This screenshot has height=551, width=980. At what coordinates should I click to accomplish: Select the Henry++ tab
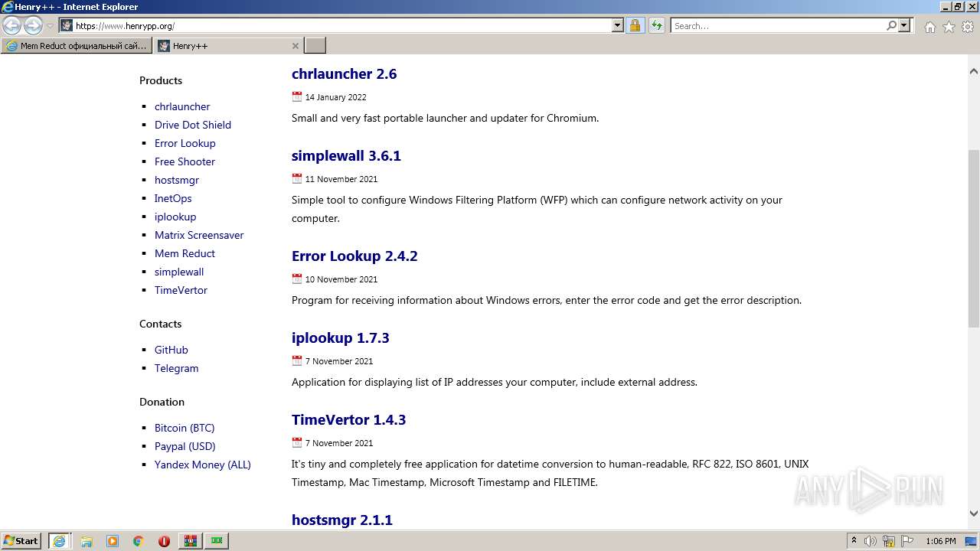(x=222, y=46)
